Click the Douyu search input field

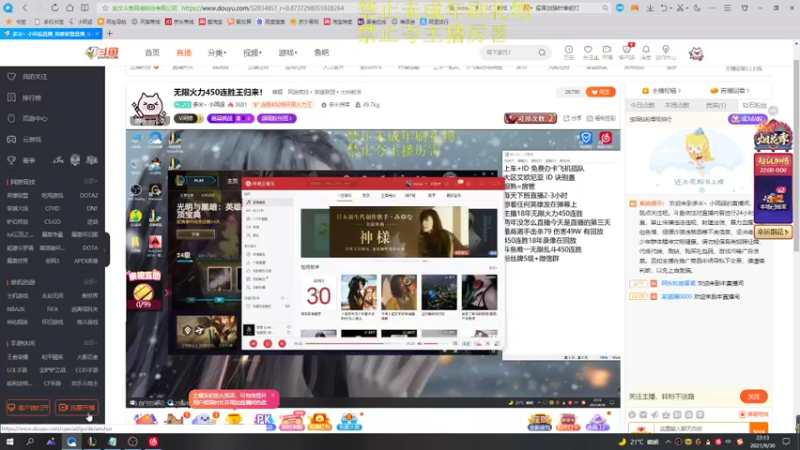coord(508,53)
